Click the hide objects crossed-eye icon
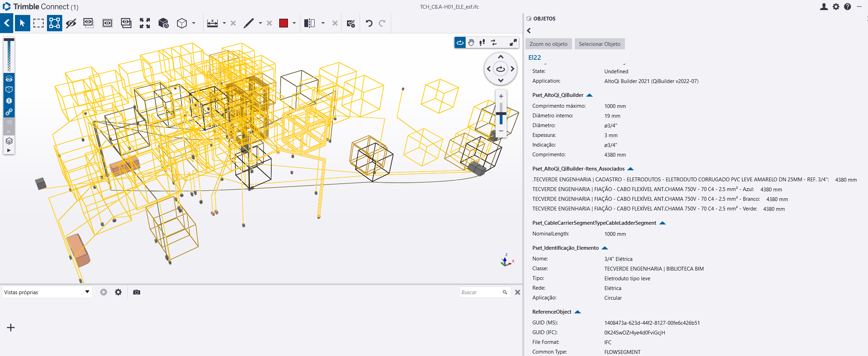Image resolution: width=868 pixels, height=356 pixels. (71, 23)
